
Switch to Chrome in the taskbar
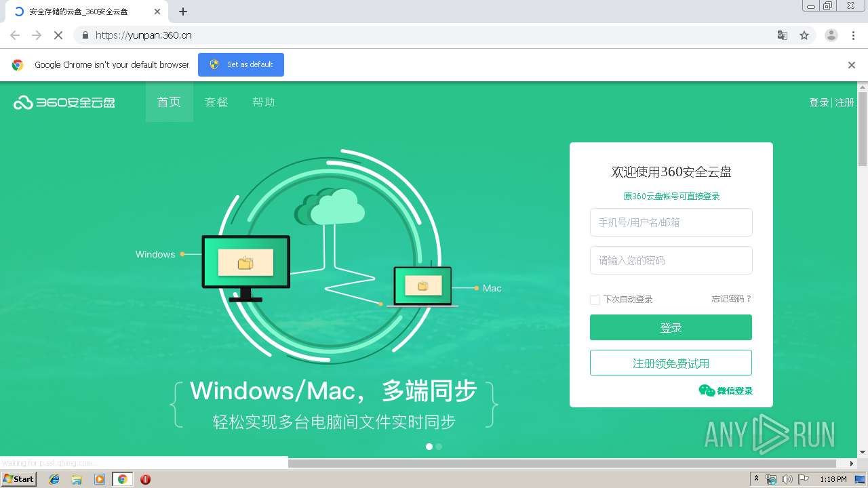click(x=122, y=479)
